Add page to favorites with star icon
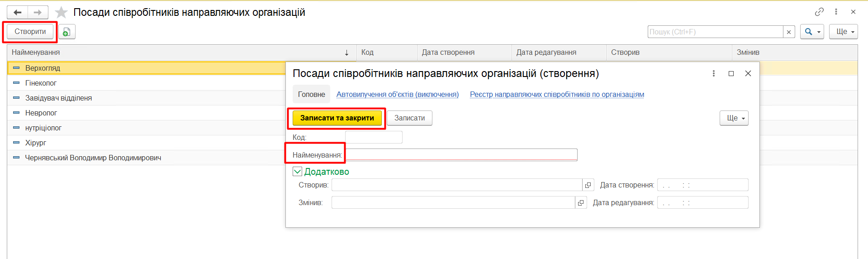Screen dimensions: 868x259 (x=61, y=12)
